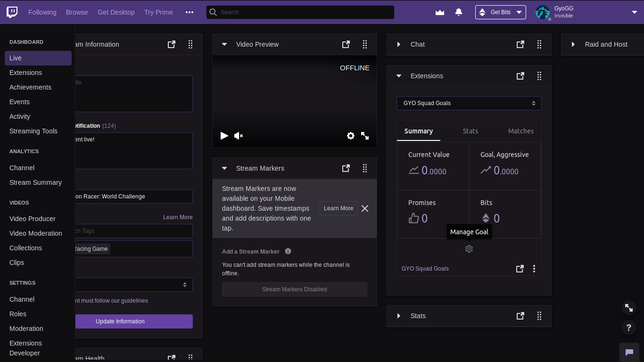Click the Stats panel drag handle

(539, 316)
